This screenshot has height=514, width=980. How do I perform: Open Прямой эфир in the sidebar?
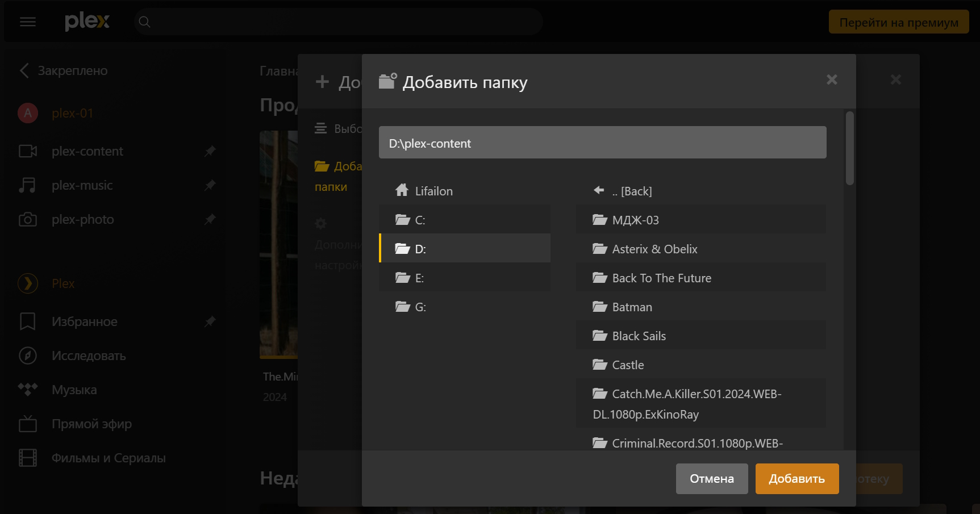coord(91,424)
